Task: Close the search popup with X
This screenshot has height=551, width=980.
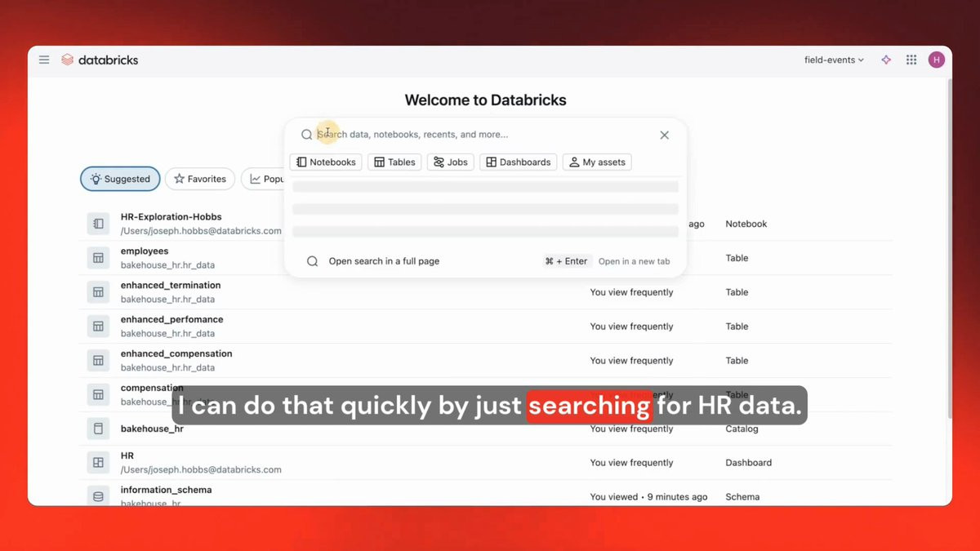Action: click(664, 135)
